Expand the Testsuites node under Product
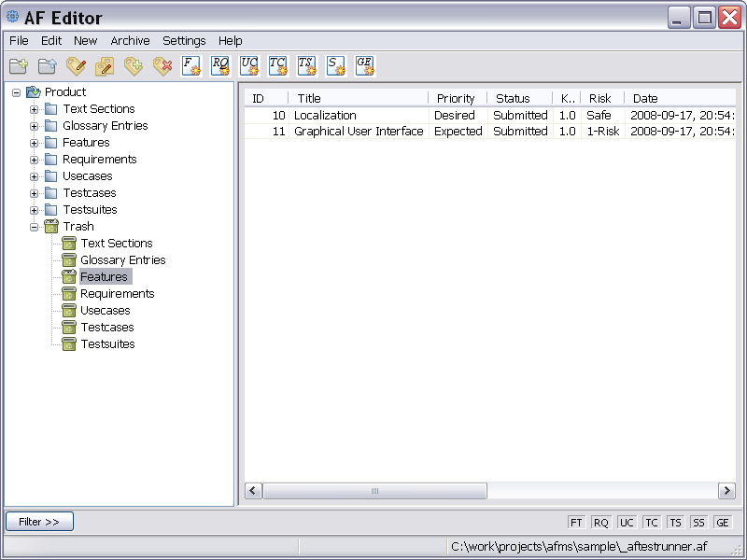The height and width of the screenshot is (560, 747). coord(35,210)
